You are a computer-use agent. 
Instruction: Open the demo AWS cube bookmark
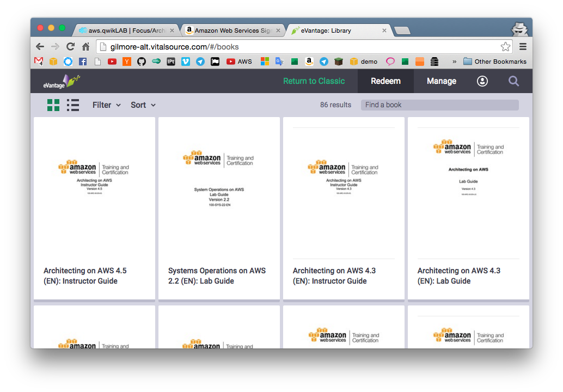click(363, 62)
